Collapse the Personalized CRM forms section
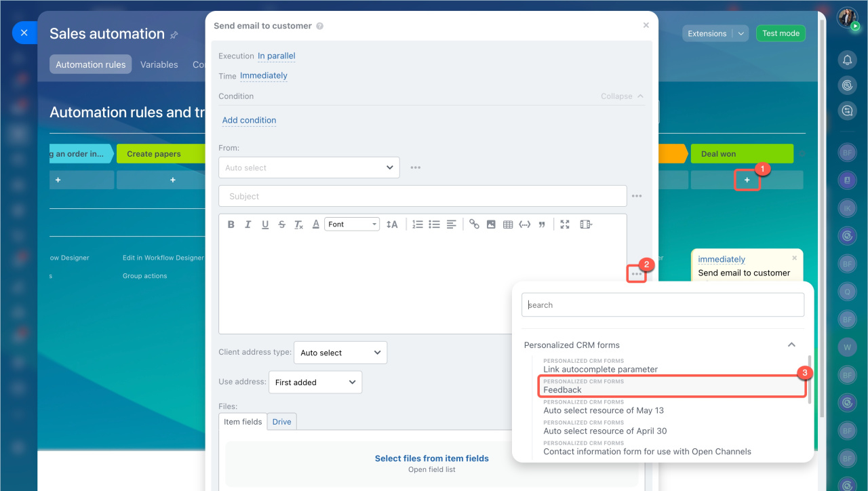This screenshot has width=868, height=491. pyautogui.click(x=791, y=345)
